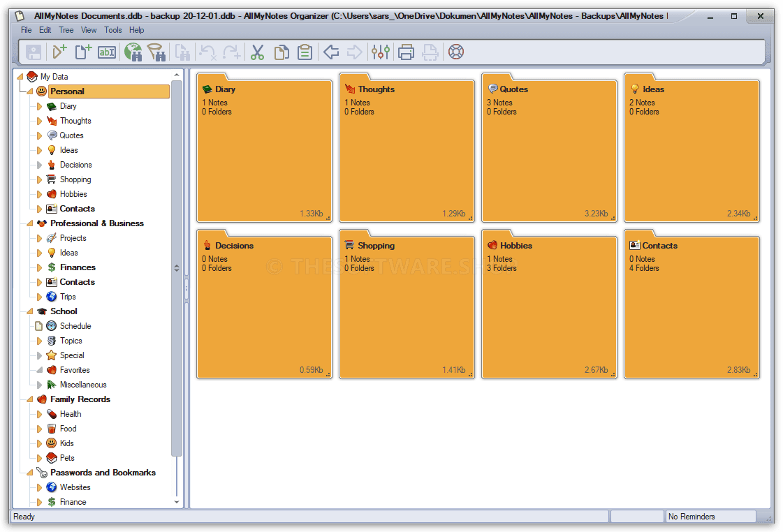Open the File menu

(x=27, y=30)
